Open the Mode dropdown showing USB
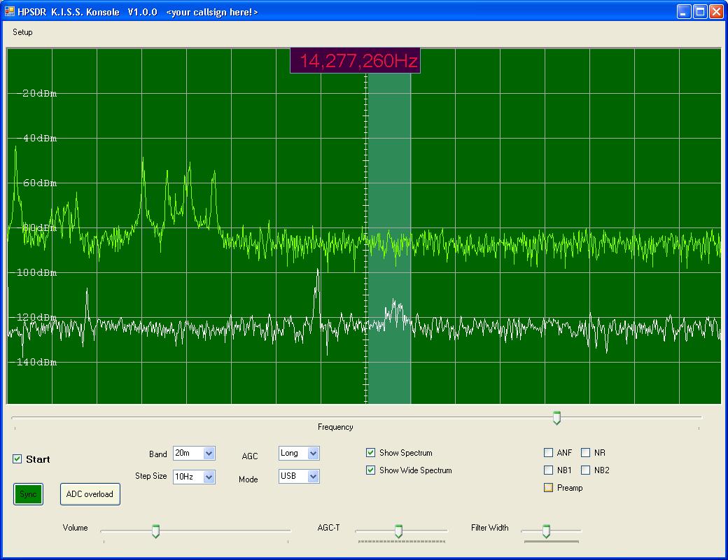The height and width of the screenshot is (560, 728). pyautogui.click(x=313, y=477)
